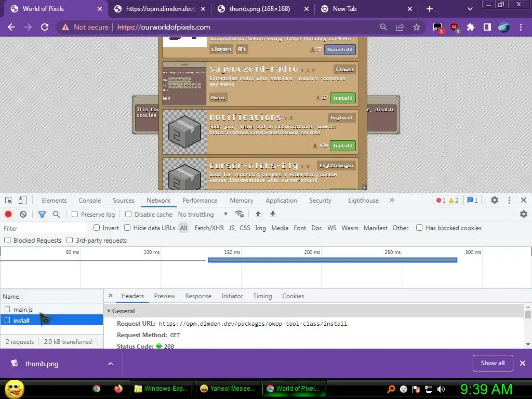Open Chrome three-dot menu
This screenshot has height=399, width=532.
click(x=521, y=27)
